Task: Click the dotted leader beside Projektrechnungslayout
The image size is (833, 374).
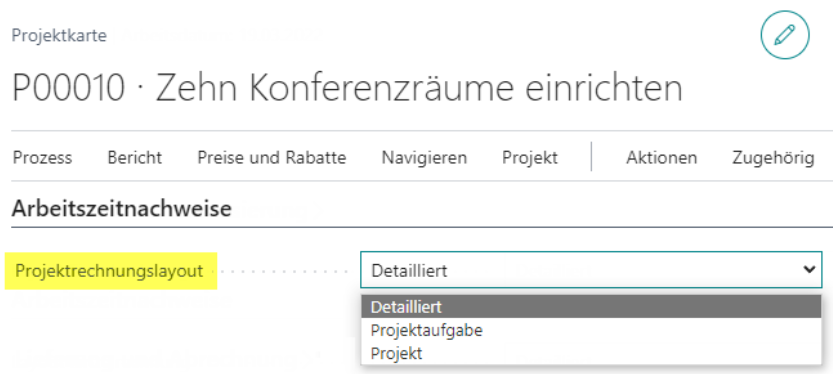Action: click(284, 271)
